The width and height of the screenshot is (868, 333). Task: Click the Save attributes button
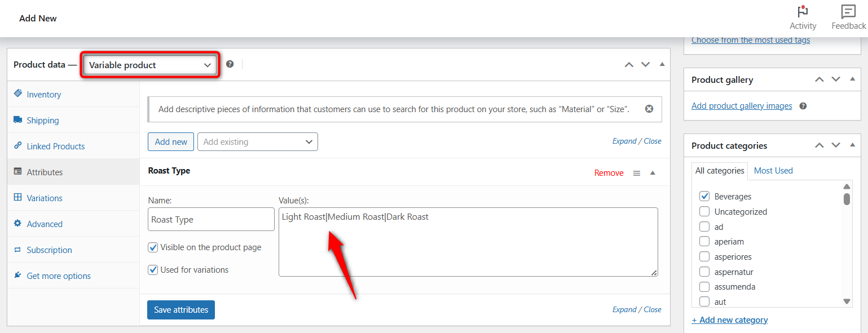click(180, 309)
